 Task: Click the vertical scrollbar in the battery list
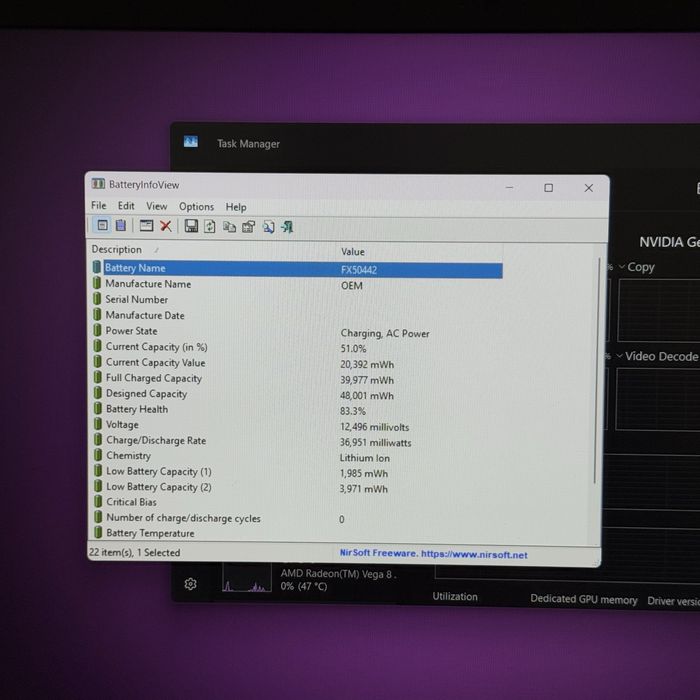click(x=596, y=371)
